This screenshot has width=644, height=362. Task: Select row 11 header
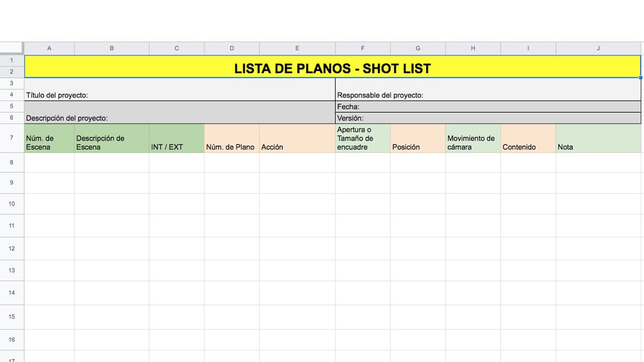point(12,226)
